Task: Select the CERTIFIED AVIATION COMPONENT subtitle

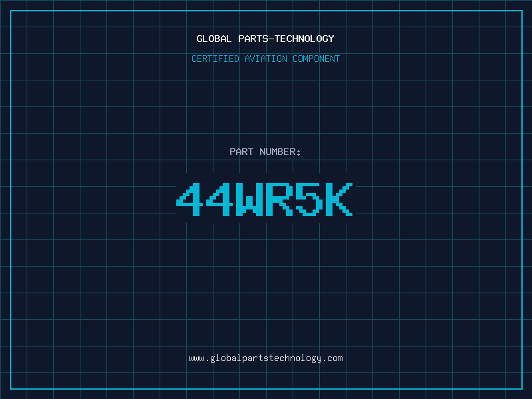Action: [265, 59]
